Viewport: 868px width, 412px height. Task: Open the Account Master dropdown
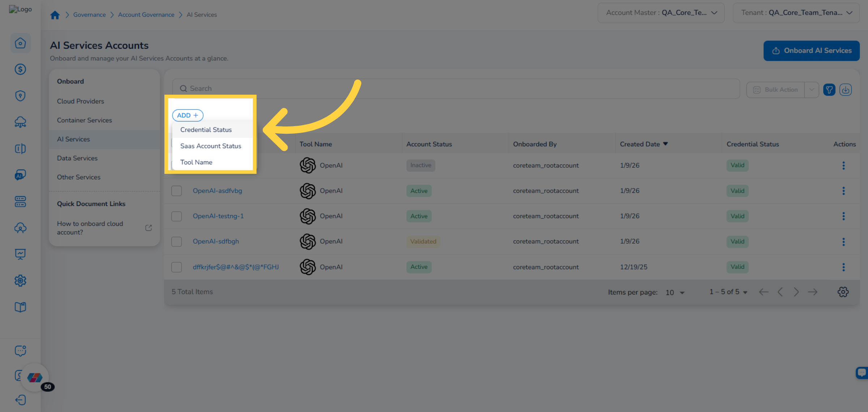[714, 12]
